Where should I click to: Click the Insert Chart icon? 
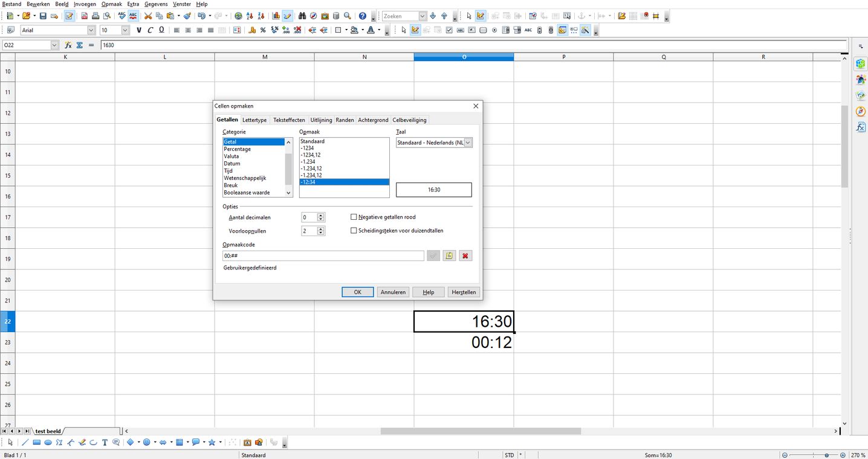[276, 16]
